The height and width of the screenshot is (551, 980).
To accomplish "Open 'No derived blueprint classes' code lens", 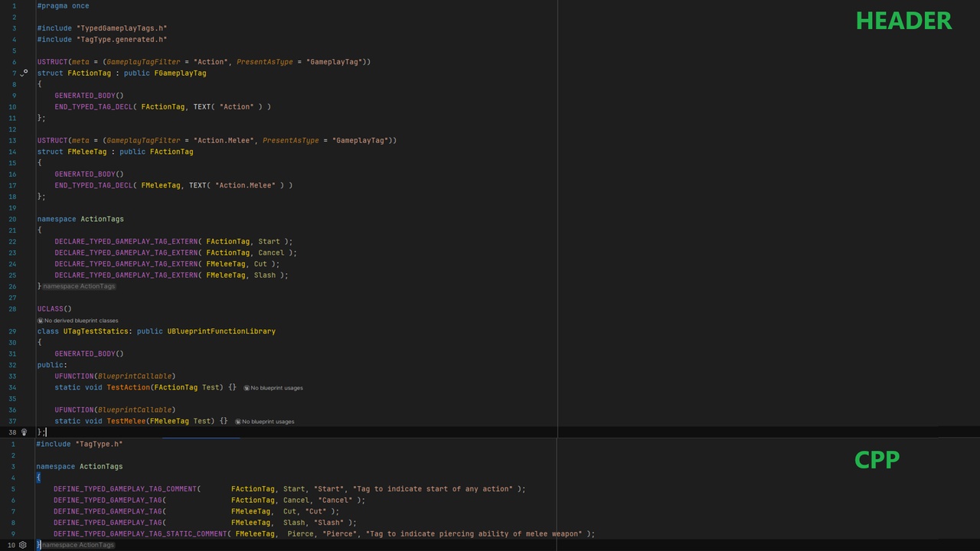I will click(81, 321).
